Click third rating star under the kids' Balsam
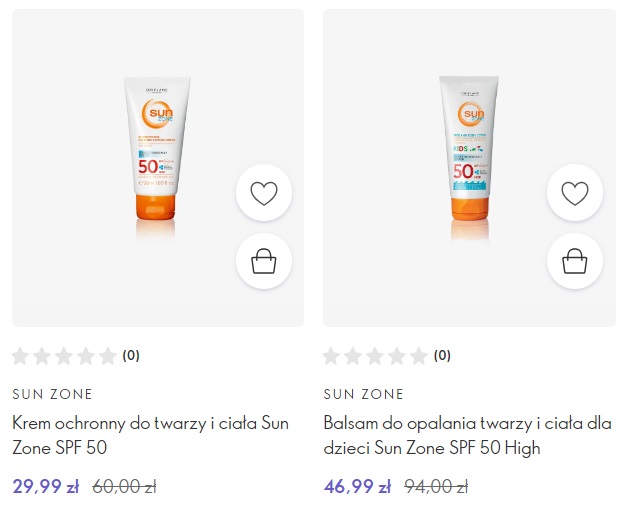 click(x=377, y=355)
